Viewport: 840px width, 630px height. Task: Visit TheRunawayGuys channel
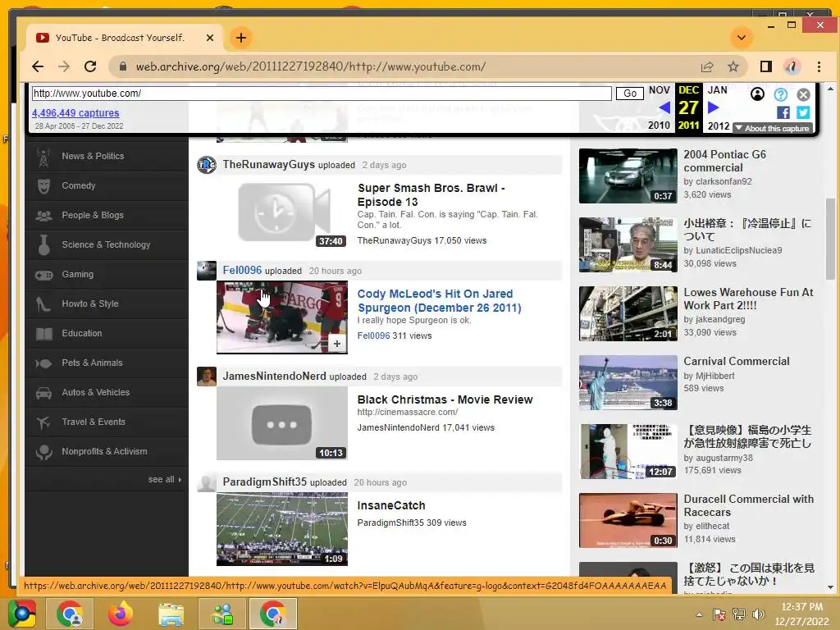269,164
